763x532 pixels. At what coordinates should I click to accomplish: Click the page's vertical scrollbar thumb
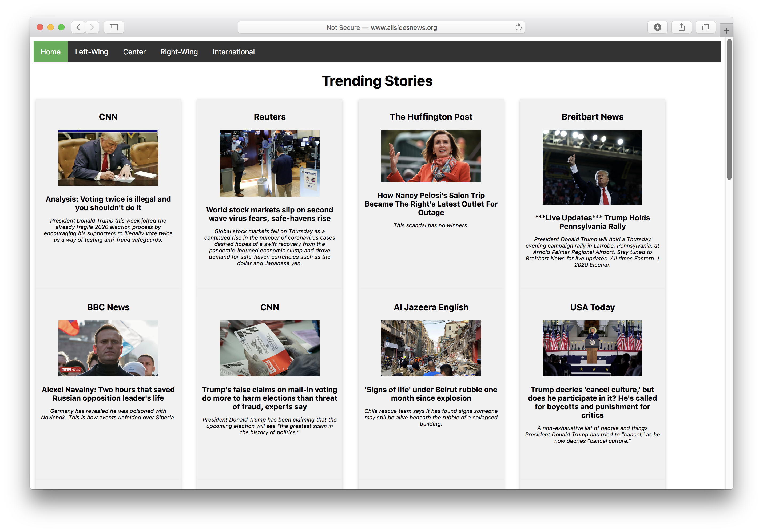coord(729,110)
